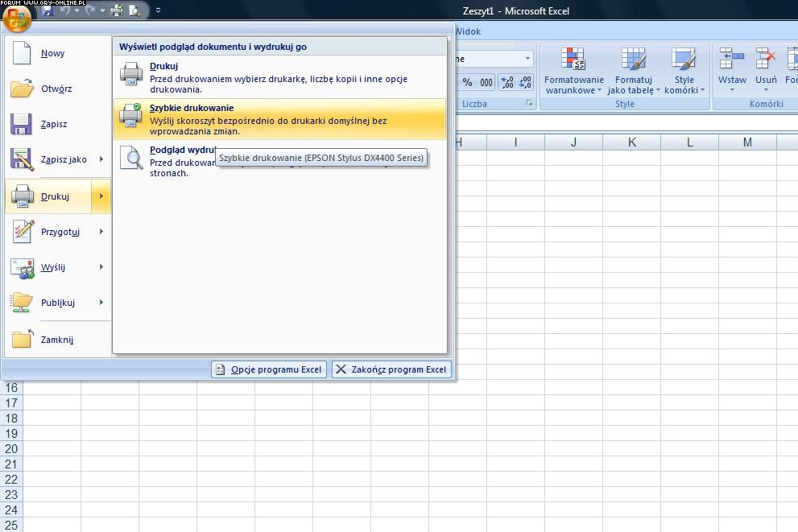
Task: Click the floppy disk icon for Zapisz
Action: 21,124
